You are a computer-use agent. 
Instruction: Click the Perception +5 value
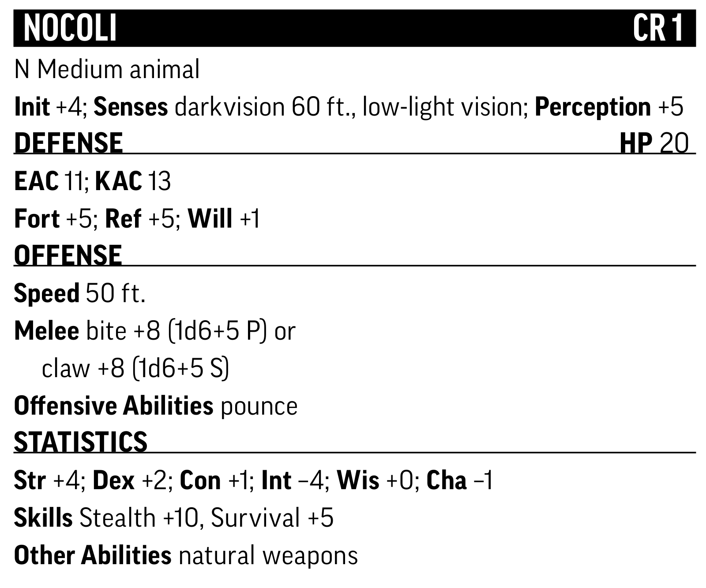click(x=609, y=107)
